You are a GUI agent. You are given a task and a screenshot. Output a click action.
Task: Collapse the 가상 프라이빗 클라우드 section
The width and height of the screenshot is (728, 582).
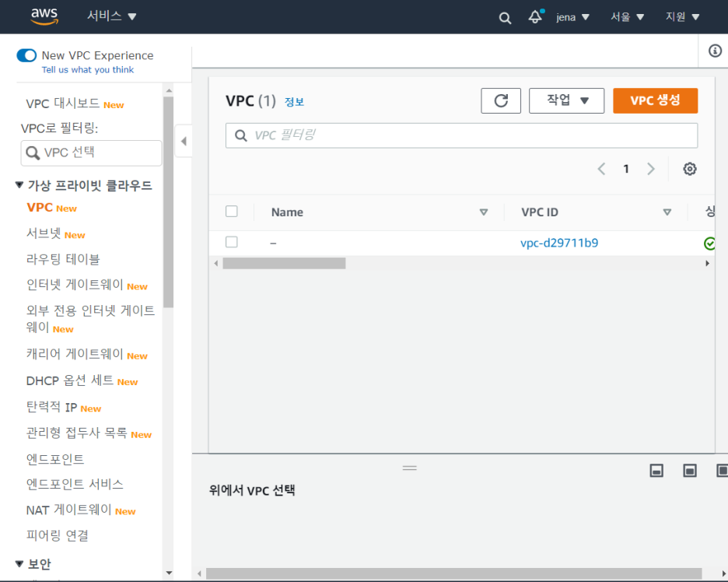pyautogui.click(x=19, y=185)
